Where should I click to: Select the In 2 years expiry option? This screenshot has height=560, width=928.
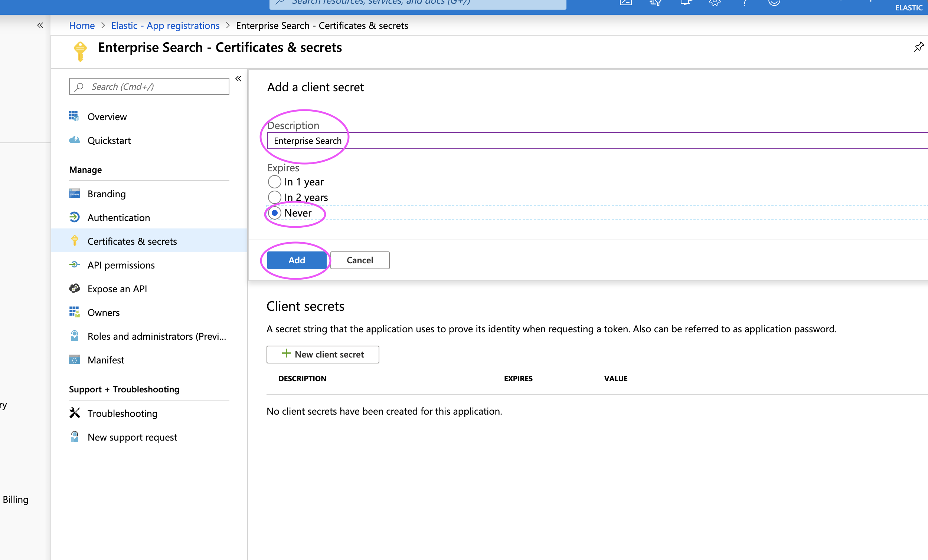(x=275, y=197)
